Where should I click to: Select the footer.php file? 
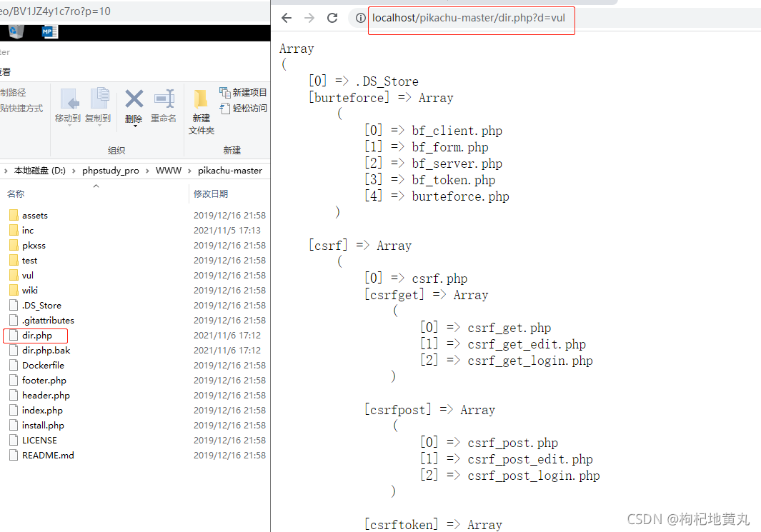pos(44,381)
